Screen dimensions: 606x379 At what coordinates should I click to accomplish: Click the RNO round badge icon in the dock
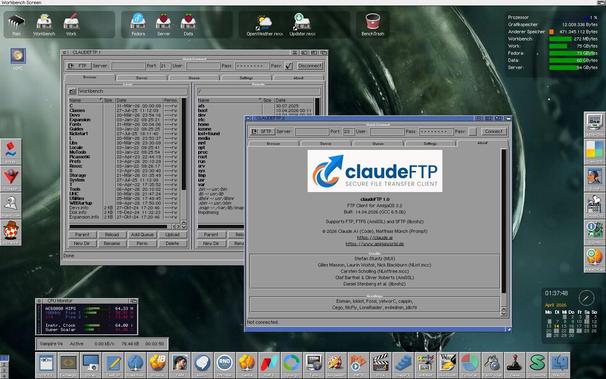tap(225, 364)
